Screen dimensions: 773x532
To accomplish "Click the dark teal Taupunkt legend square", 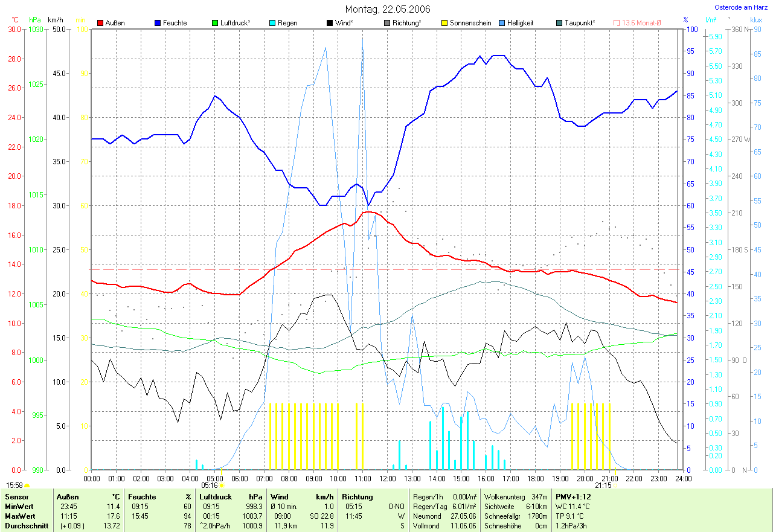I will 559,23.
